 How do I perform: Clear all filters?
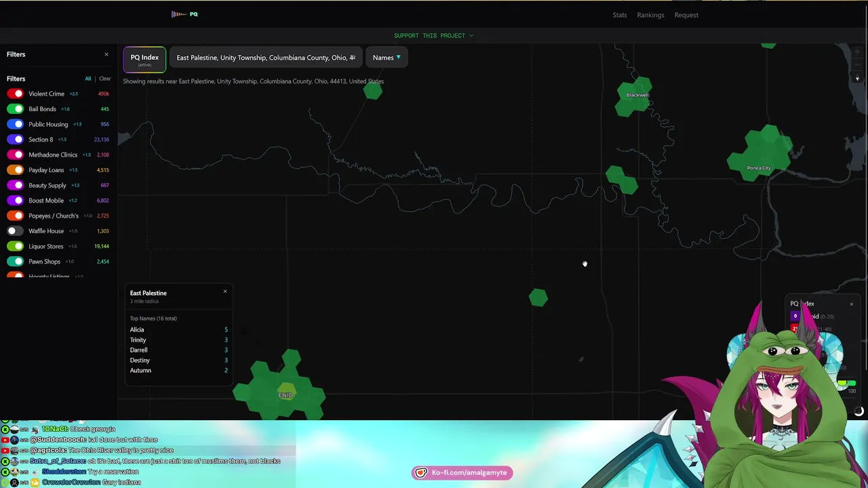[104, 79]
